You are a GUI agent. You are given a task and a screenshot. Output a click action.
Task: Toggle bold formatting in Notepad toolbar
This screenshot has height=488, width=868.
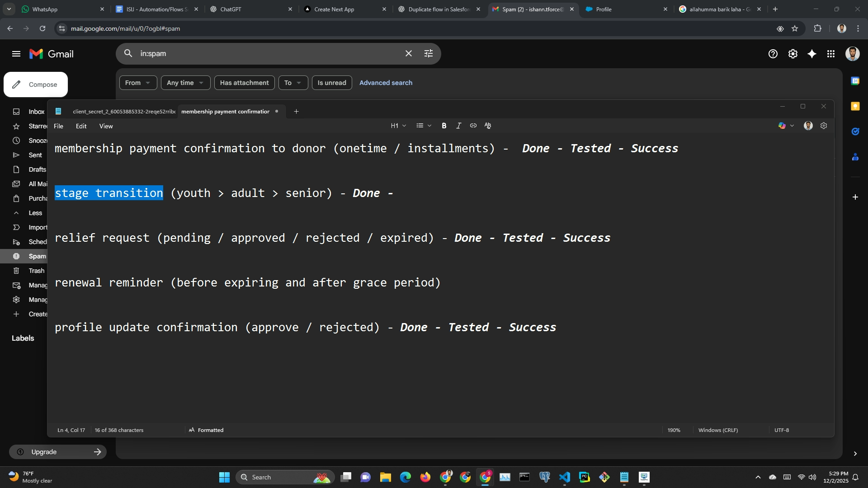coord(444,126)
